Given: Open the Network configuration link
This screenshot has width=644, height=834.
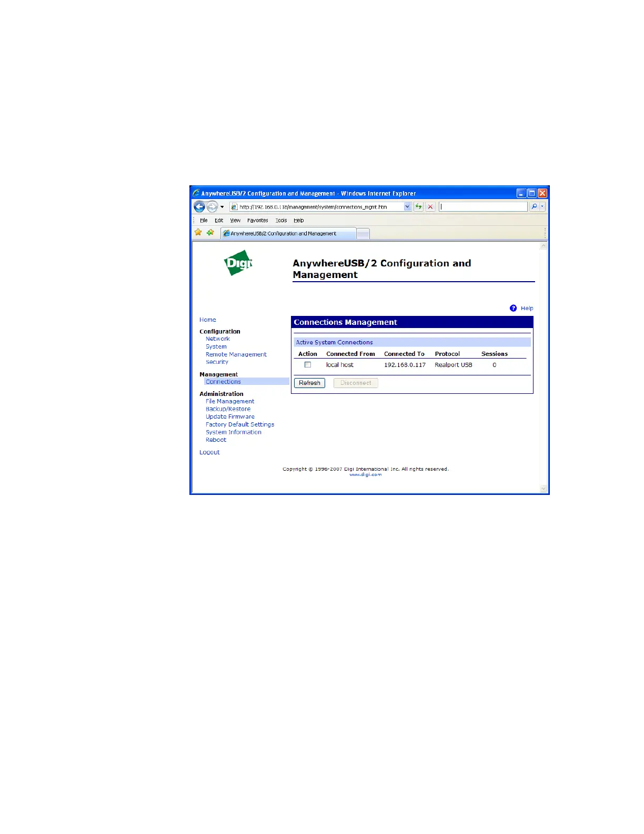Looking at the screenshot, I should point(218,339).
